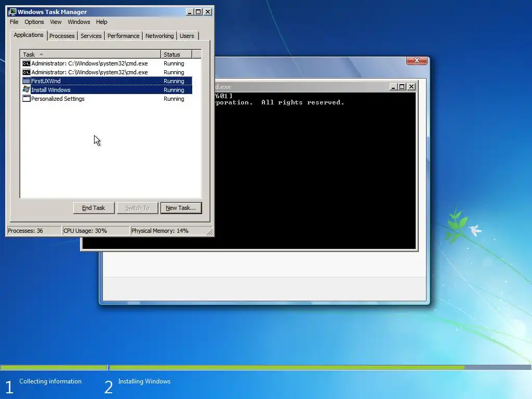The image size is (532, 399).
Task: Click the Install Windows task icon
Action: [26, 89]
